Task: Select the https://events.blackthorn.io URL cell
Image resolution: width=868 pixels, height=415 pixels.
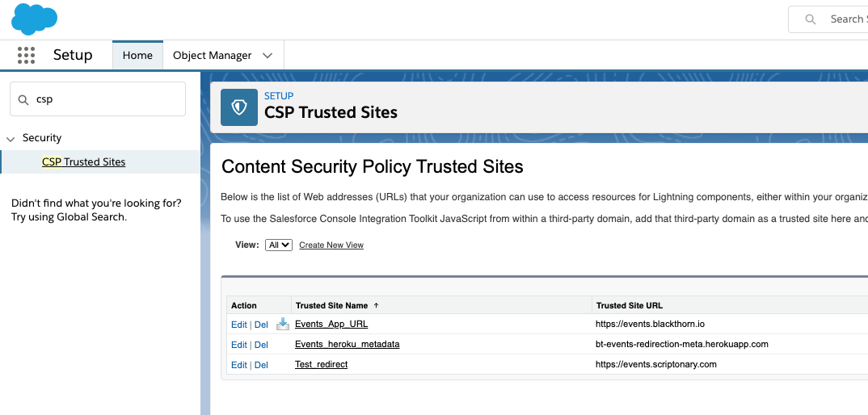Action: [x=650, y=324]
